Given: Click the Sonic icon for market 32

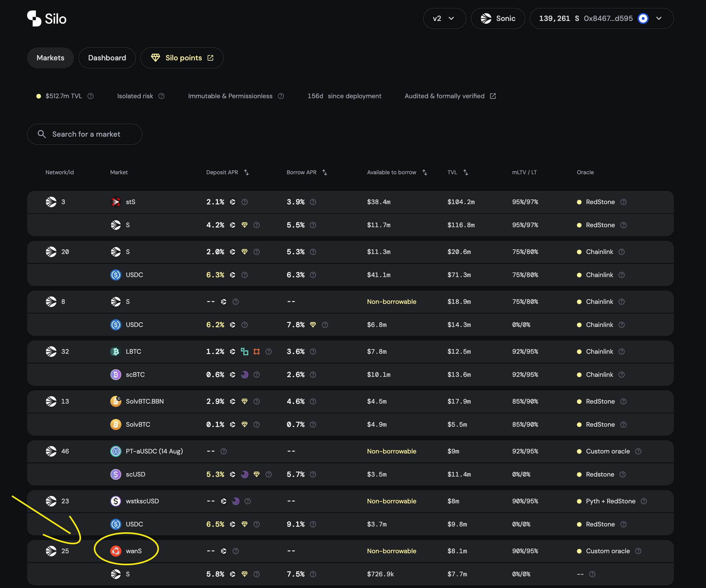Looking at the screenshot, I should [51, 352].
